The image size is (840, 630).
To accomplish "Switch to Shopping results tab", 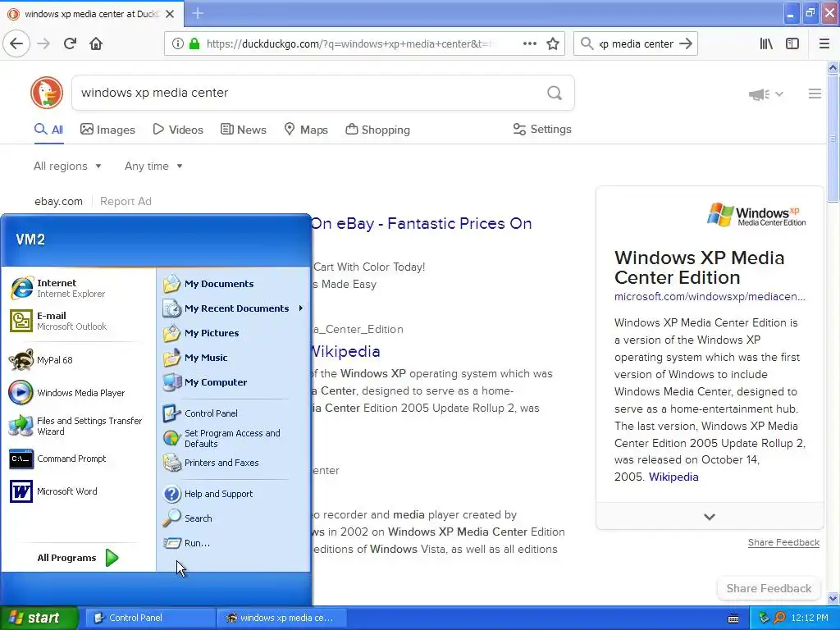I will point(377,130).
